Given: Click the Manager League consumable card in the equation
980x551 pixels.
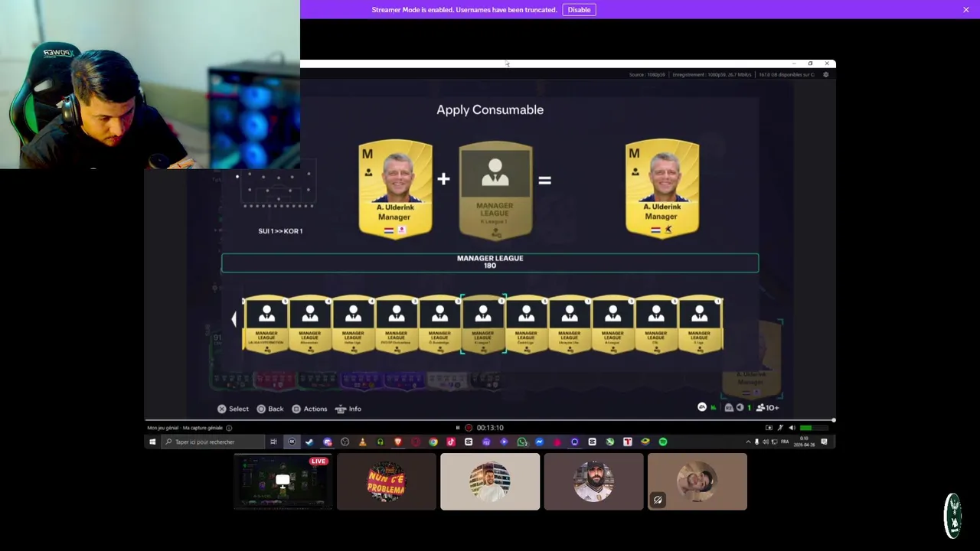Looking at the screenshot, I should [x=495, y=190].
